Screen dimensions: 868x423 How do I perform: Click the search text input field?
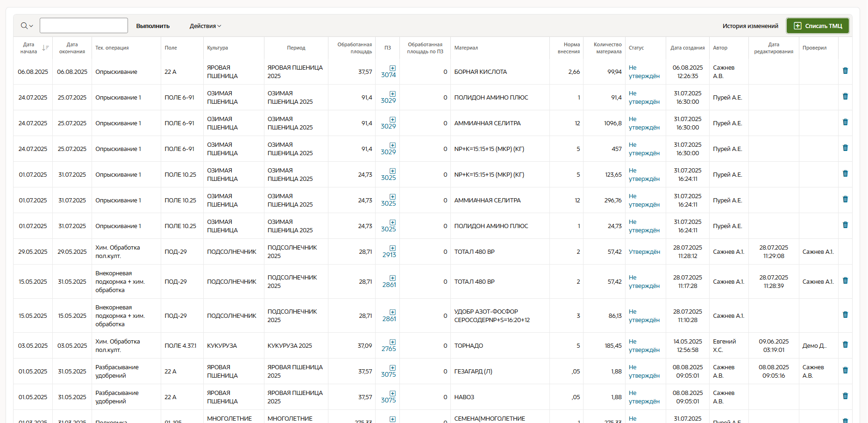pos(84,26)
